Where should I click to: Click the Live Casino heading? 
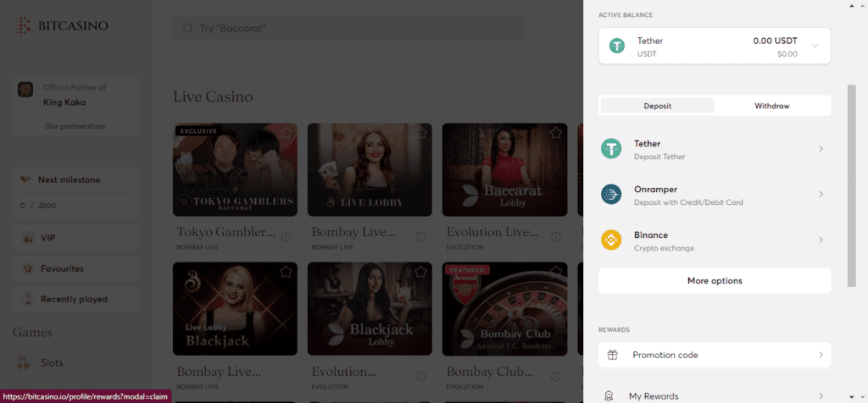point(213,97)
